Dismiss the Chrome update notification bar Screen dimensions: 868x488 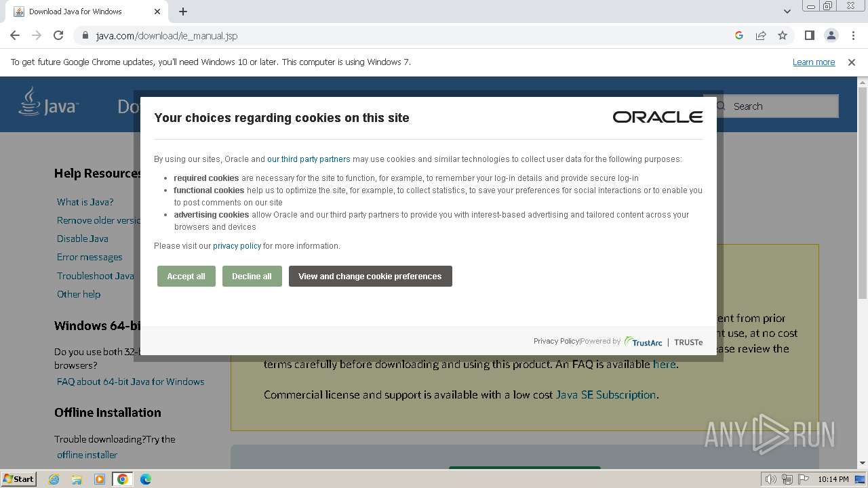click(852, 62)
